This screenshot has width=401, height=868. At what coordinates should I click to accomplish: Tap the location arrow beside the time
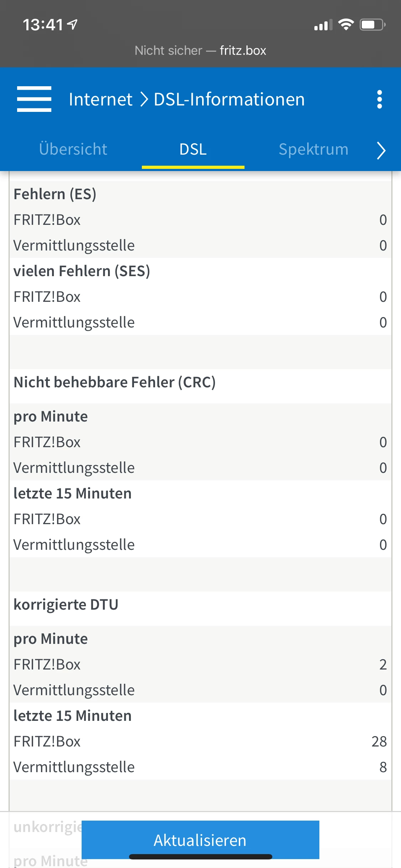(73, 25)
